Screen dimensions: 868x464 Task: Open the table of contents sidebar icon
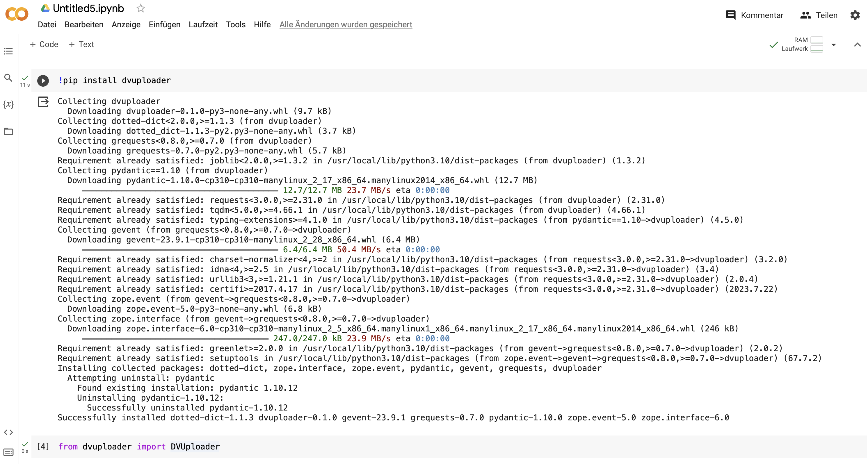[8, 51]
